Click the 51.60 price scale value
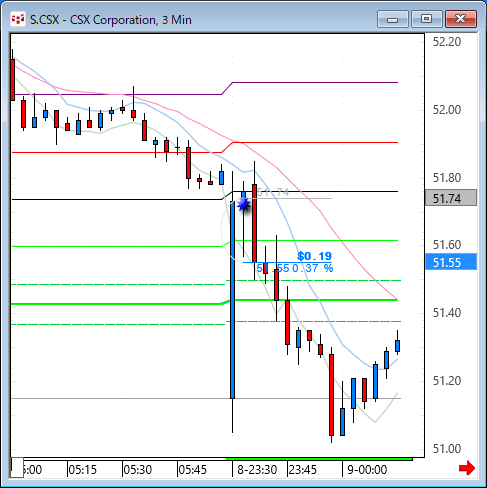Viewport: 487px width, 488px height. pos(447,245)
